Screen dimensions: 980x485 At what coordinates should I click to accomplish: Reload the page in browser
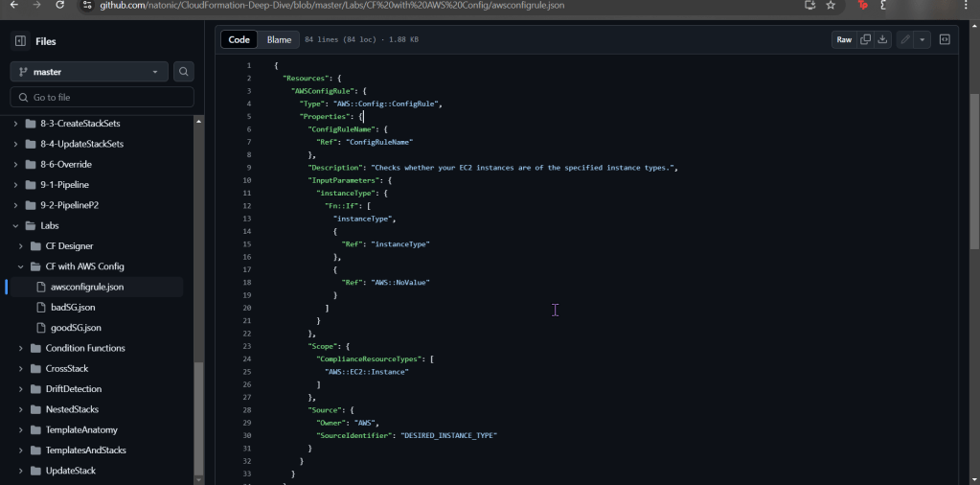click(x=60, y=5)
